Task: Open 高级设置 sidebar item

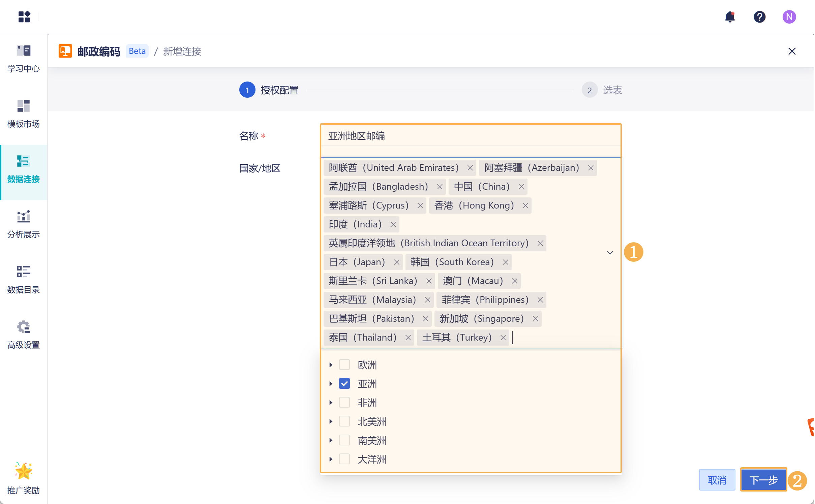Action: click(24, 335)
